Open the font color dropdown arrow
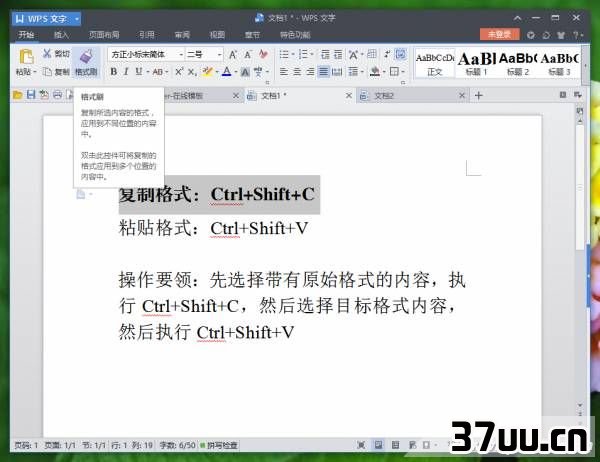 236,72
